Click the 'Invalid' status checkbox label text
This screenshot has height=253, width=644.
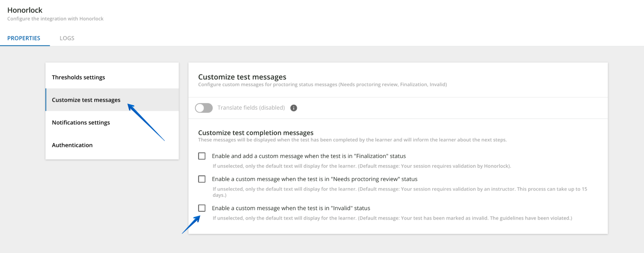pos(291,208)
